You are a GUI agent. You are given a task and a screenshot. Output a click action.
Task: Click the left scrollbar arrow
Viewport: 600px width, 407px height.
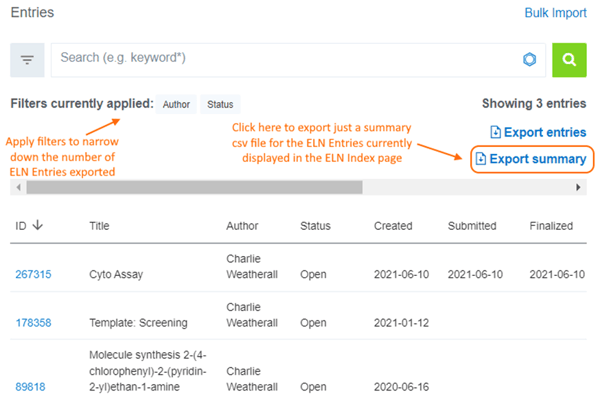(x=18, y=187)
